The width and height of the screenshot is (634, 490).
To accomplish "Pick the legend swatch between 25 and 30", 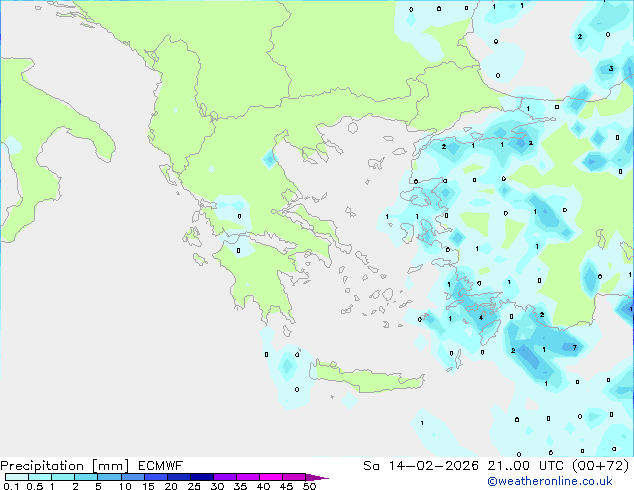I will pyautogui.click(x=202, y=477).
